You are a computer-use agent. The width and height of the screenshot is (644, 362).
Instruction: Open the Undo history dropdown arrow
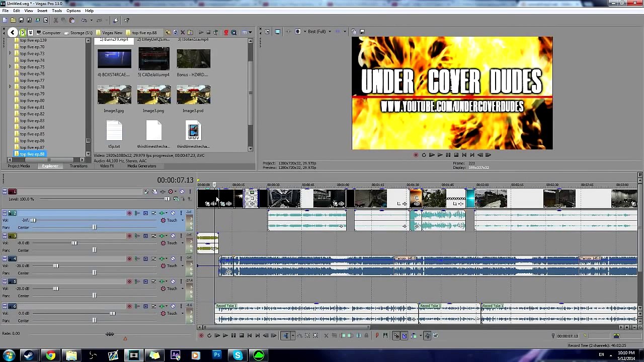pyautogui.click(x=91, y=20)
